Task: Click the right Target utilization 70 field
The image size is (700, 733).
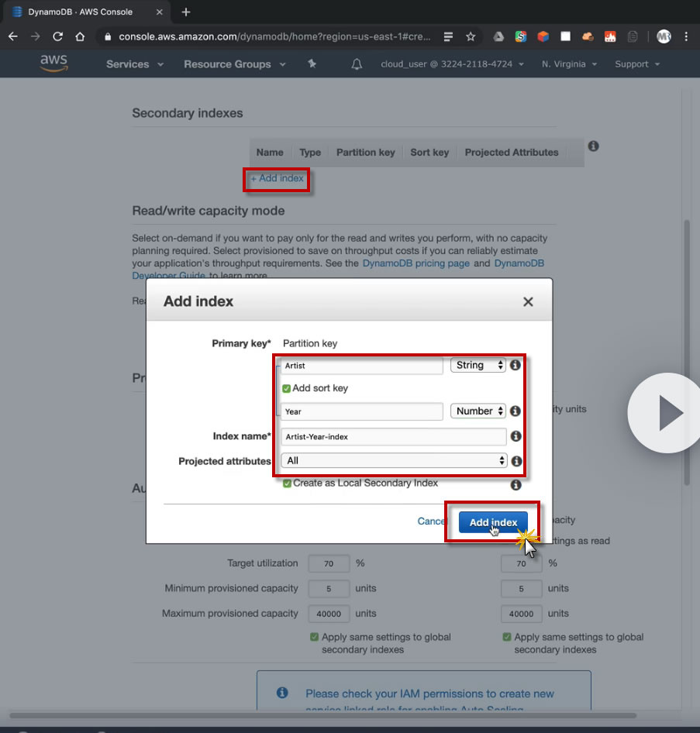Action: [522, 564]
